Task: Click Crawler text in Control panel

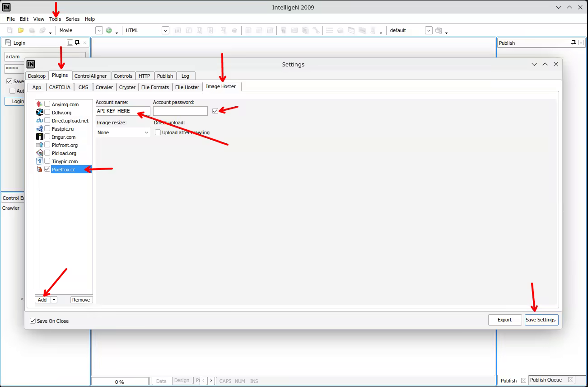Action: click(x=11, y=208)
